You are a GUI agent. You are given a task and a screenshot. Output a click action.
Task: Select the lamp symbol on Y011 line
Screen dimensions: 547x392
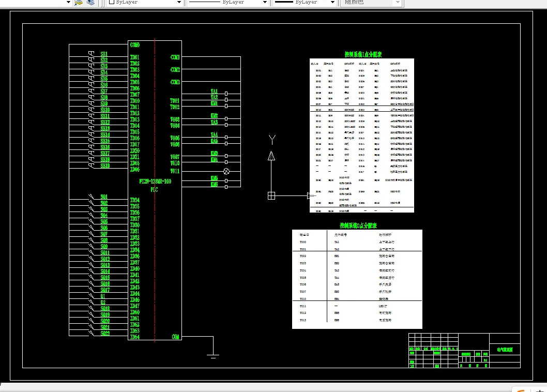click(x=226, y=171)
